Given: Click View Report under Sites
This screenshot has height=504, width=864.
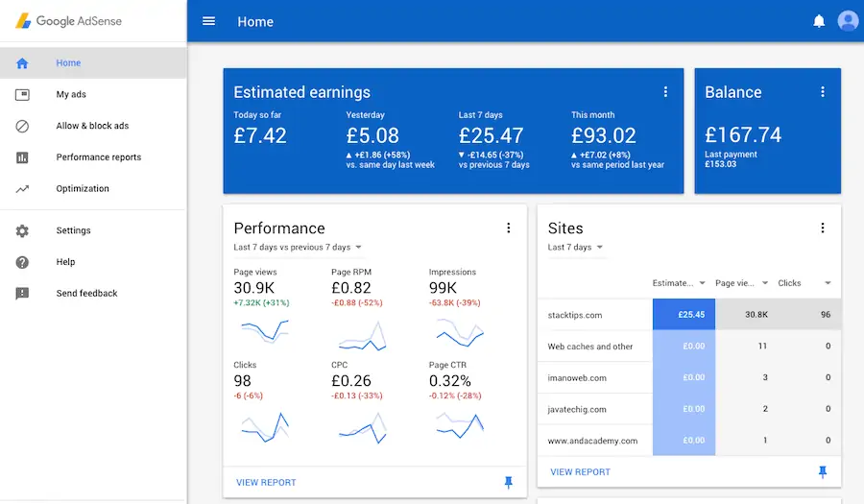Looking at the screenshot, I should pos(580,472).
